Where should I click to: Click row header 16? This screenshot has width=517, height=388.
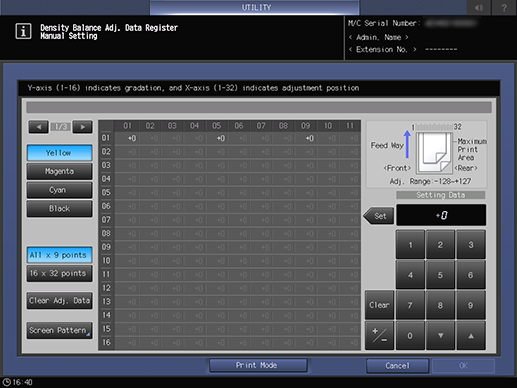106,342
